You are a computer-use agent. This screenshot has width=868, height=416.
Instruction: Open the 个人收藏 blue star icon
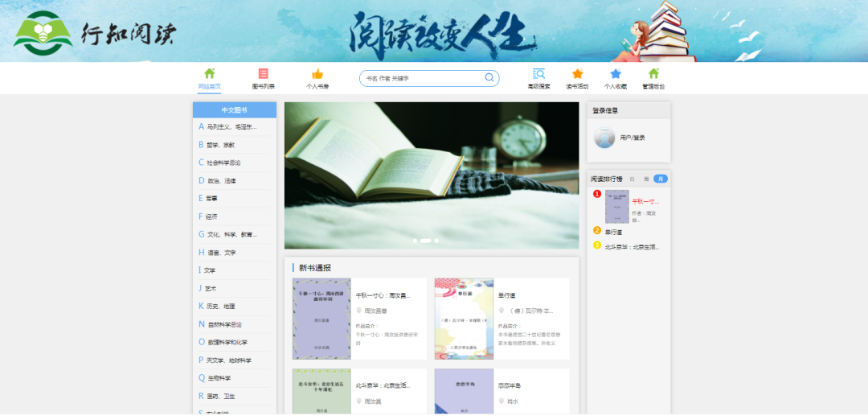coord(616,74)
